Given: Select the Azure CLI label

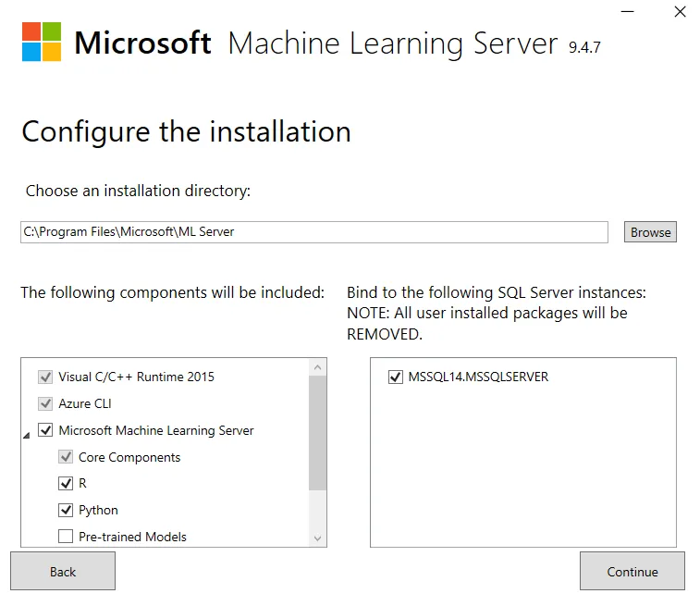Looking at the screenshot, I should click(85, 403).
